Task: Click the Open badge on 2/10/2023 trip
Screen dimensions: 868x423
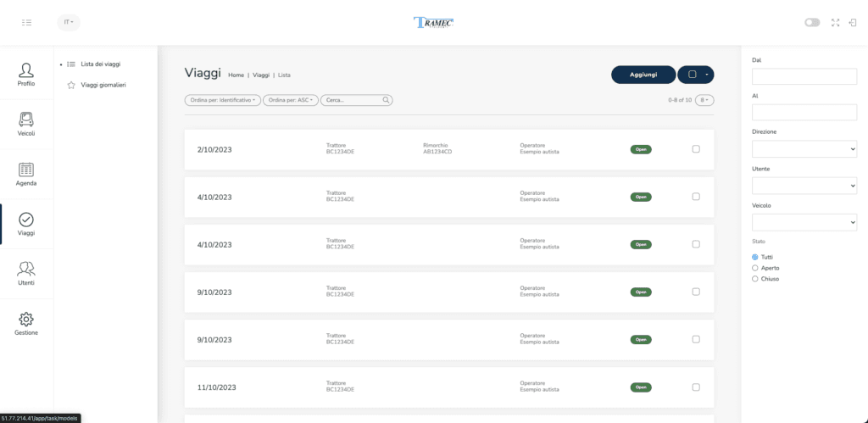Action: (x=641, y=149)
